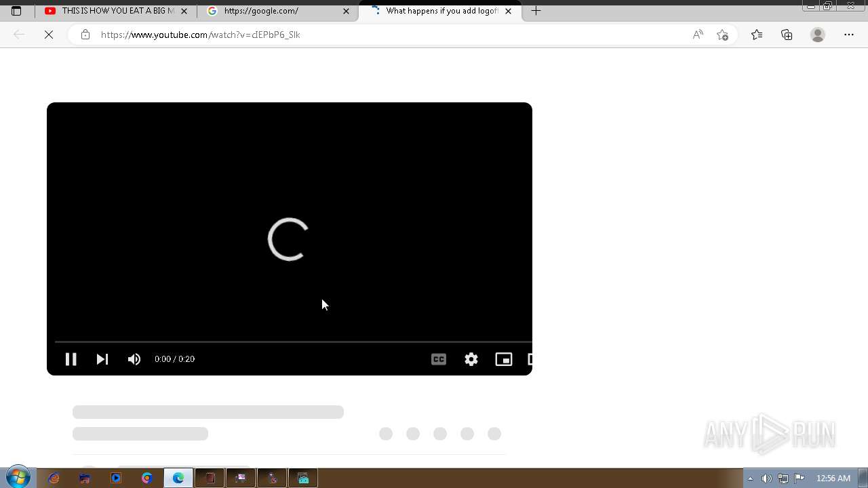Open a new browser tab
Viewport: 868px width, 488px height.
[536, 11]
